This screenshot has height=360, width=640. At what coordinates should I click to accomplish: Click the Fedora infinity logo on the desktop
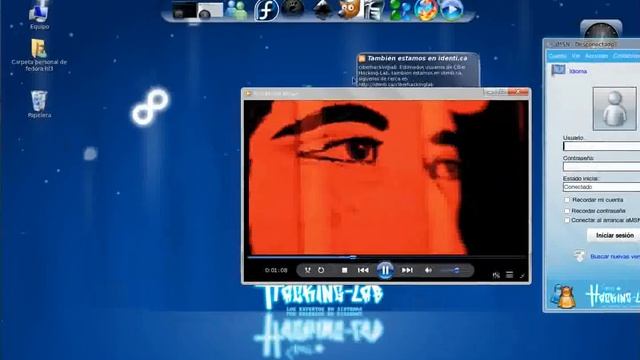pos(150,106)
